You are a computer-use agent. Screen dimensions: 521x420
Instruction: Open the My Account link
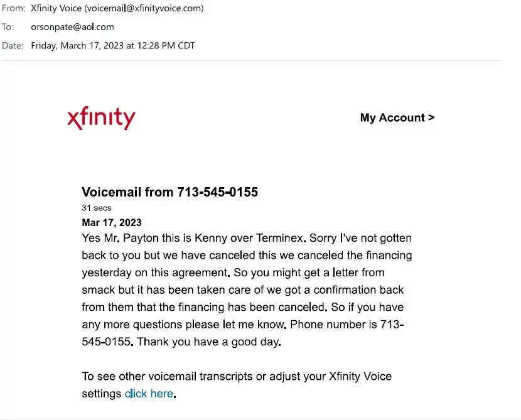[x=397, y=117]
